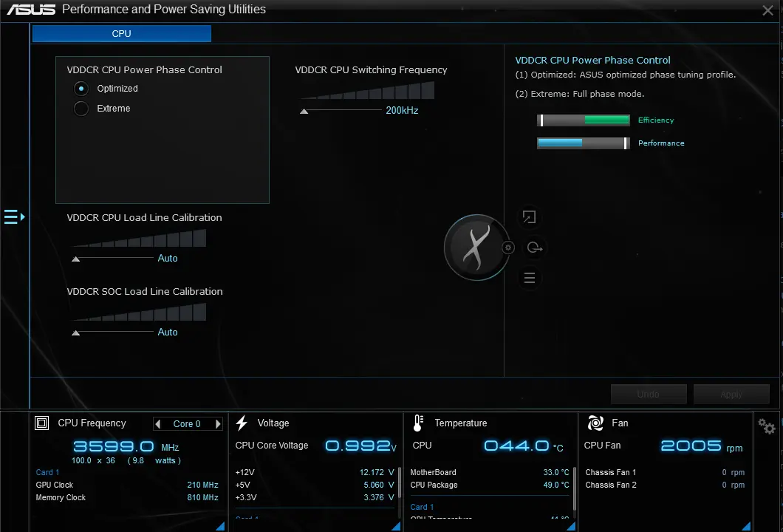
Task: Click the GPU Clock 210 MHz row
Action: pyautogui.click(x=127, y=485)
